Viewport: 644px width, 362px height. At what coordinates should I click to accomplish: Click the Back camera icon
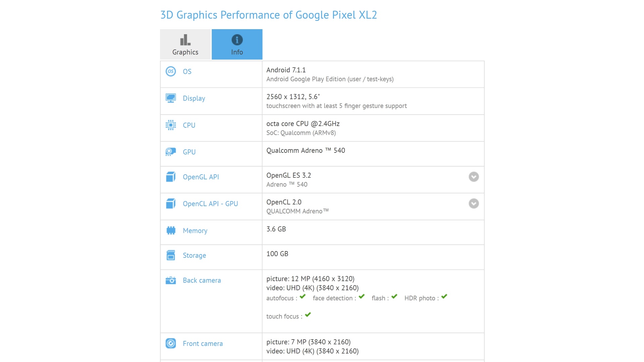coord(171,280)
